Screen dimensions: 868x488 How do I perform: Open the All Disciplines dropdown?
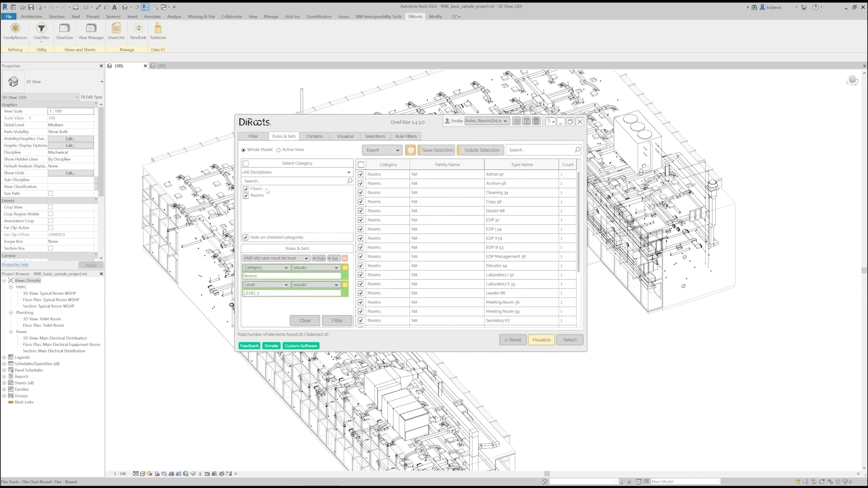click(x=297, y=172)
